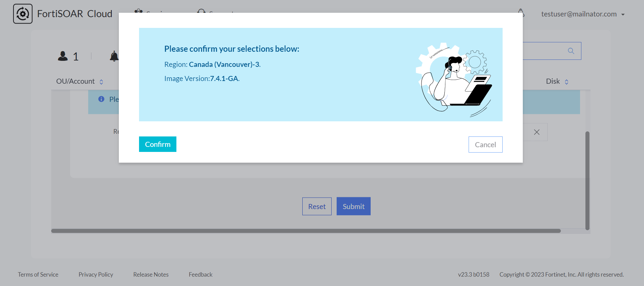Cancel the confirmation dialog

[x=485, y=145]
